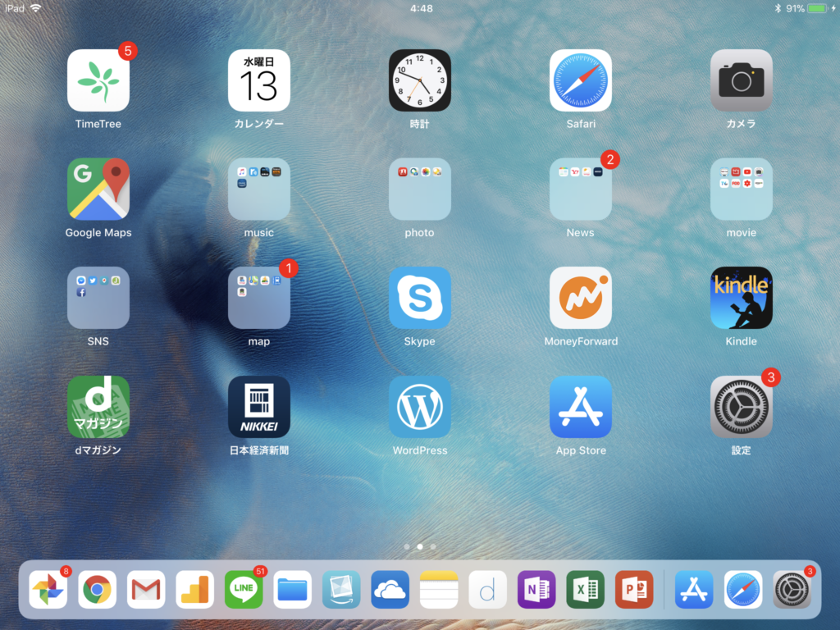Open the dマガジン app
840x630 pixels.
[x=98, y=407]
